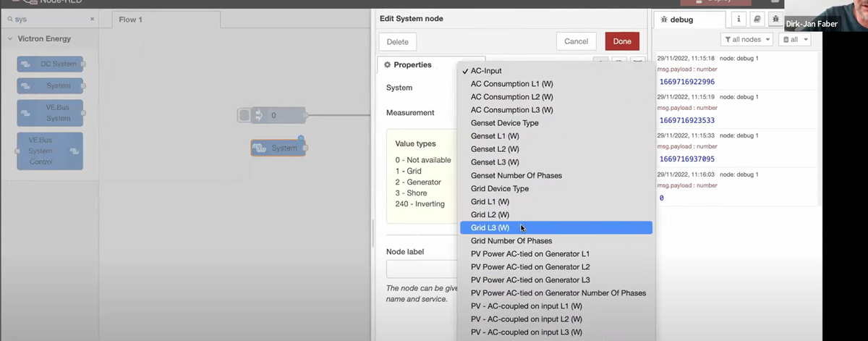Click the Cancel button
The image size is (868, 341).
[x=576, y=42]
